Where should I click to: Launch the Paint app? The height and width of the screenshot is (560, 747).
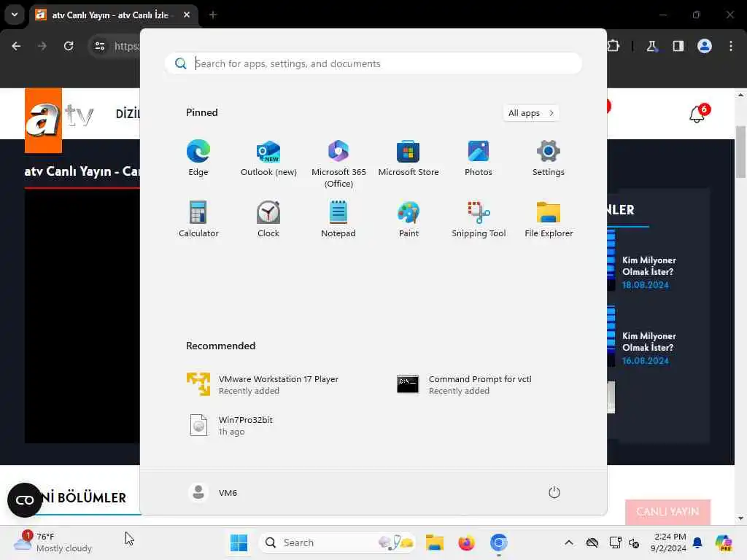tap(409, 219)
